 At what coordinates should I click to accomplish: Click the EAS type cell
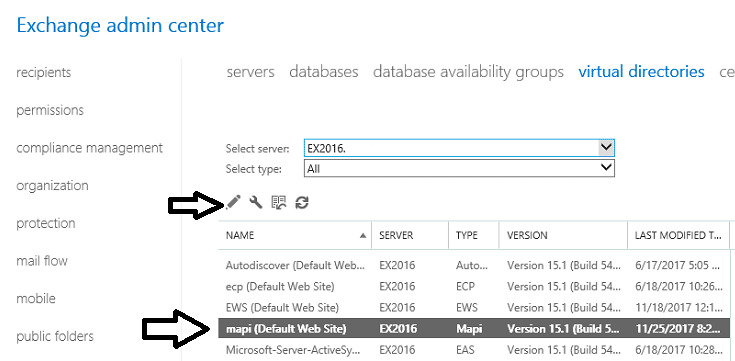(465, 350)
